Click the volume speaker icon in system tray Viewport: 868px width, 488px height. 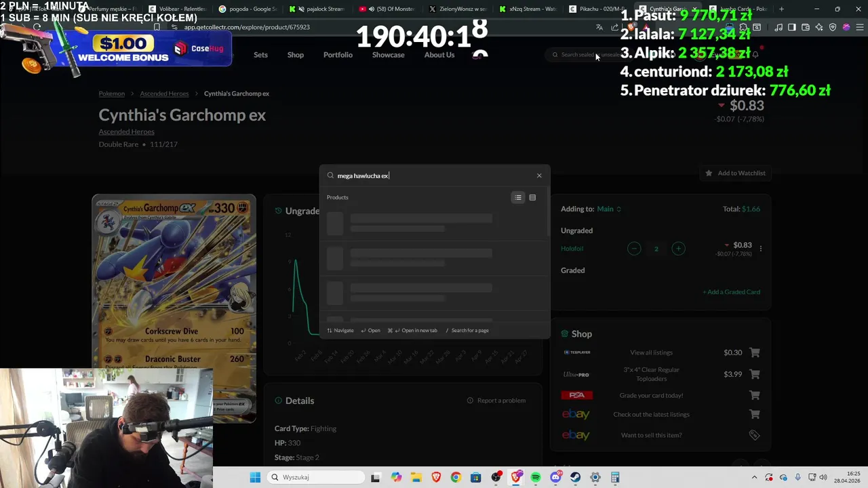pyautogui.click(x=823, y=477)
